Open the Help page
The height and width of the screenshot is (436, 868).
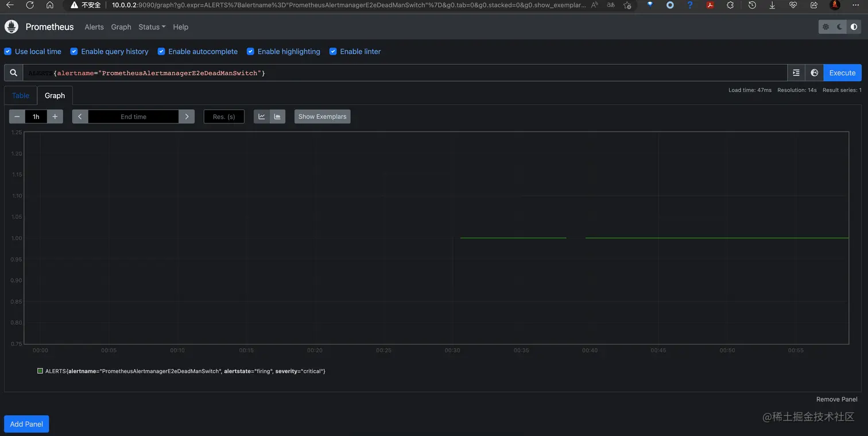coord(180,27)
